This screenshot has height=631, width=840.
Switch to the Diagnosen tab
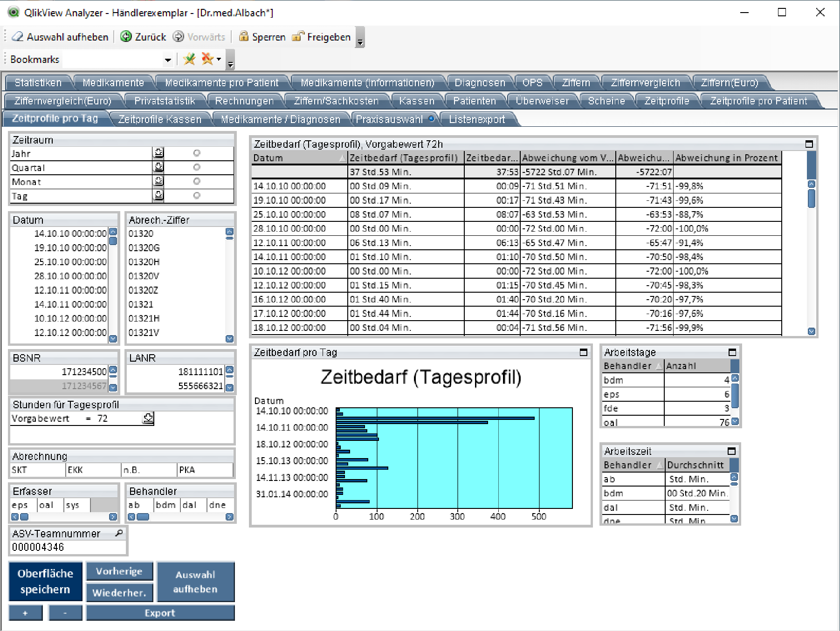(480, 83)
